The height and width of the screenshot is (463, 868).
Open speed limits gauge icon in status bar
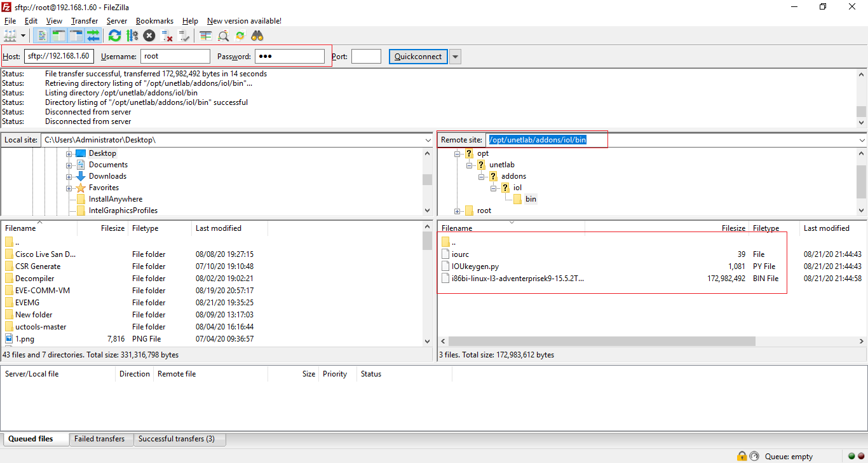tap(754, 456)
